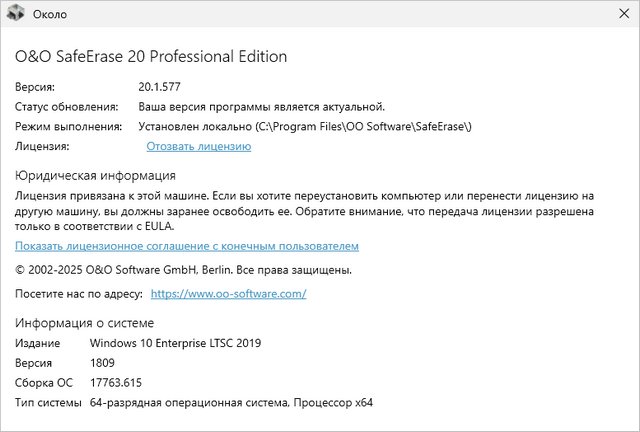Click the OS build number 17763.615
The width and height of the screenshot is (640, 432).
[x=116, y=383]
